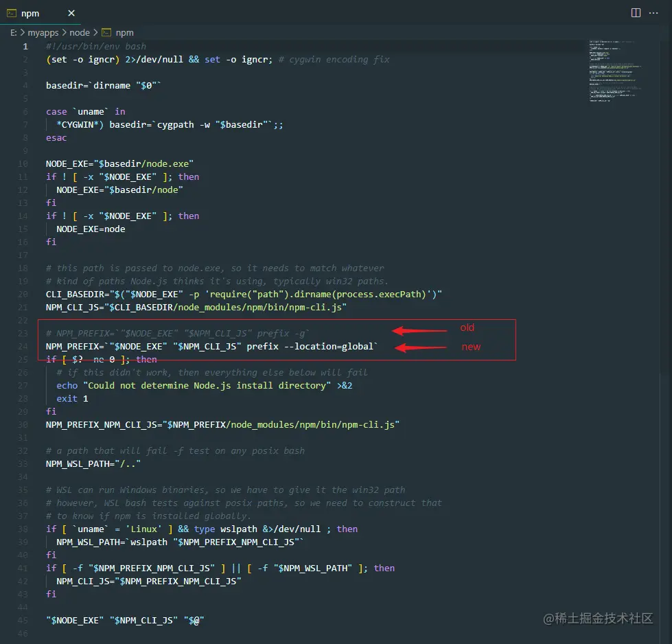
Task: Split the editor to the right
Action: click(x=636, y=13)
